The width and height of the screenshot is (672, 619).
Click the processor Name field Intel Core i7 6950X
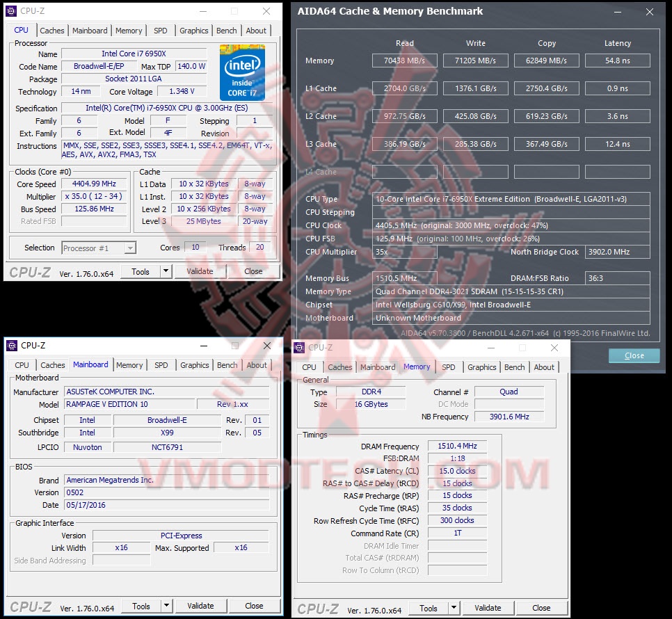(x=134, y=54)
